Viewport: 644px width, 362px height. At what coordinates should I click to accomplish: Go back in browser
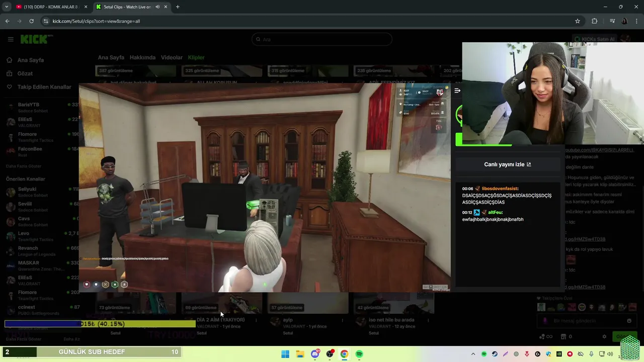coord(7,21)
